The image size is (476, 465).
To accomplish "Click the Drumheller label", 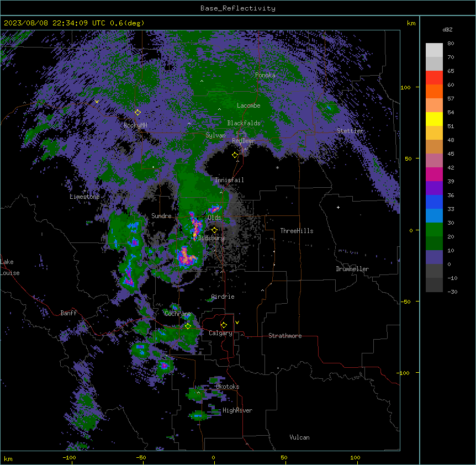I will [x=352, y=269].
